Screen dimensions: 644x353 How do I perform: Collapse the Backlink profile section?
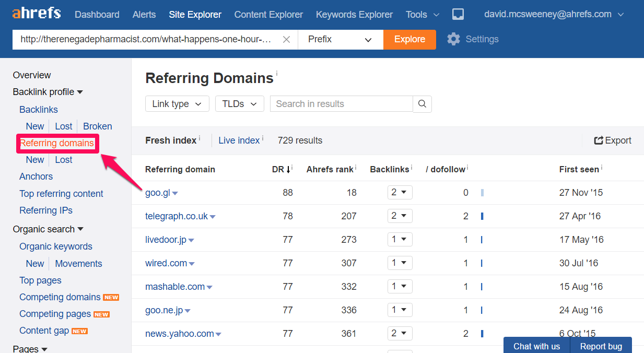click(x=48, y=92)
